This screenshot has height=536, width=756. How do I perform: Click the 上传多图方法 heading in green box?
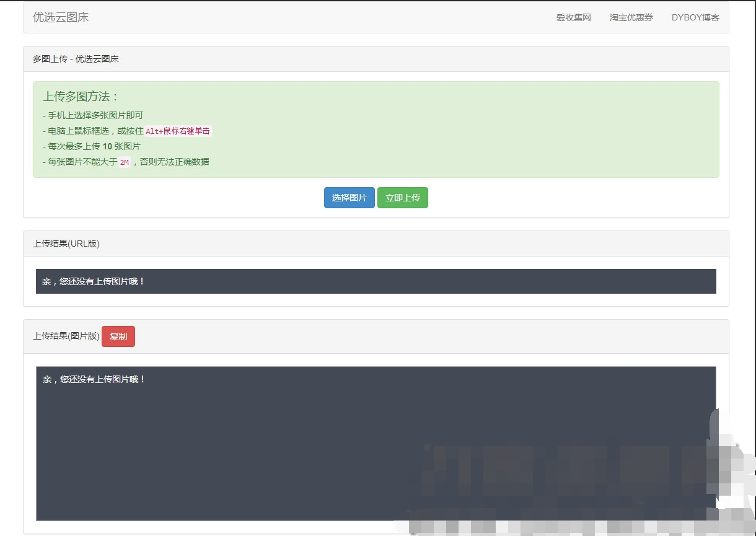click(x=81, y=97)
